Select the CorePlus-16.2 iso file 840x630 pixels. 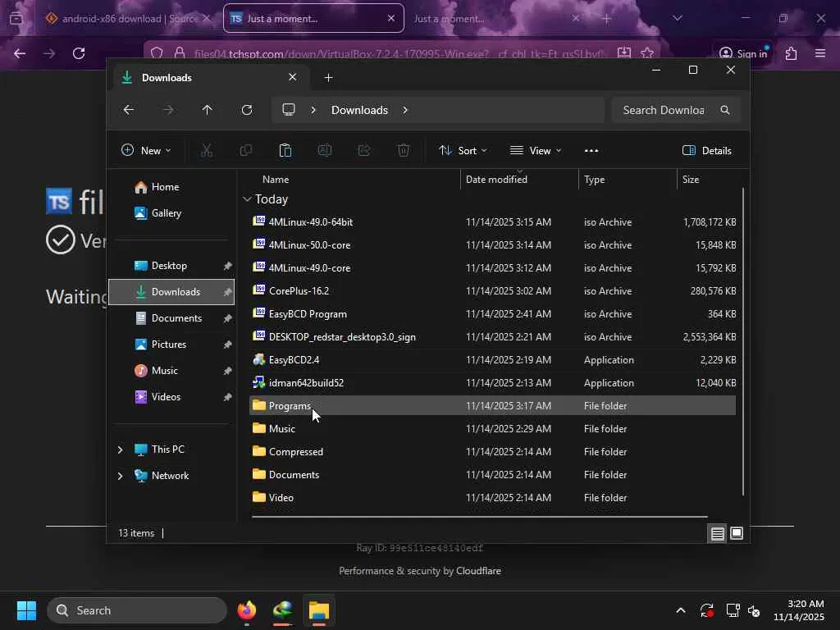pyautogui.click(x=492, y=291)
